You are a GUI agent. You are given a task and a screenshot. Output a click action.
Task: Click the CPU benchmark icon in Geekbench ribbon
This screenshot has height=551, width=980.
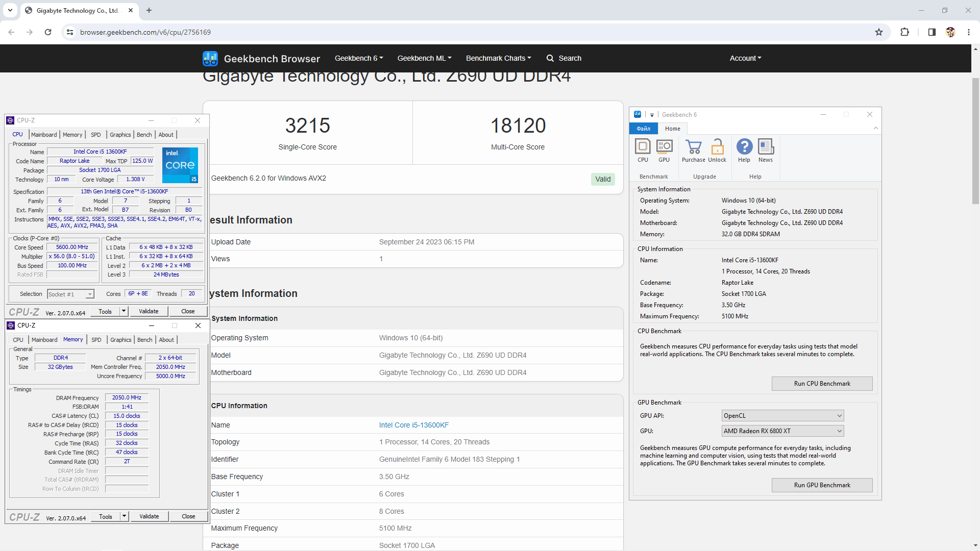point(643,151)
